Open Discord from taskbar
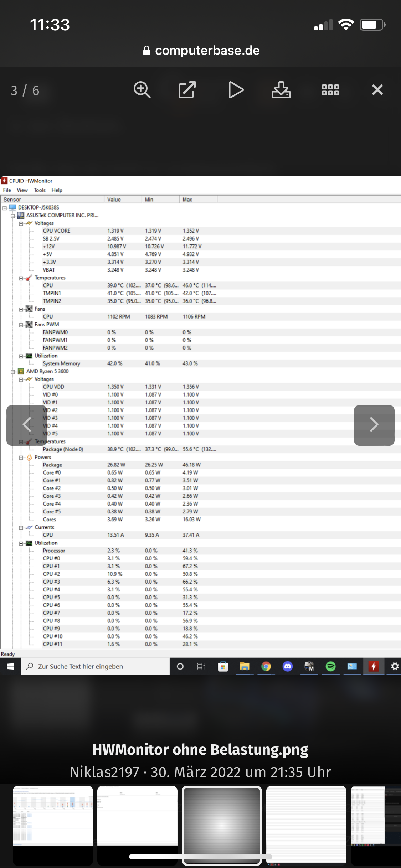Viewport: 401px width, 868px height. [288, 666]
